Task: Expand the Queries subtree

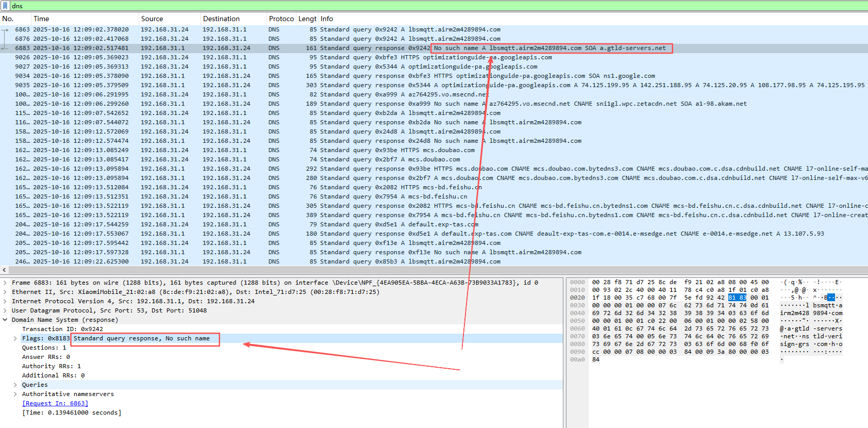Action: point(15,385)
